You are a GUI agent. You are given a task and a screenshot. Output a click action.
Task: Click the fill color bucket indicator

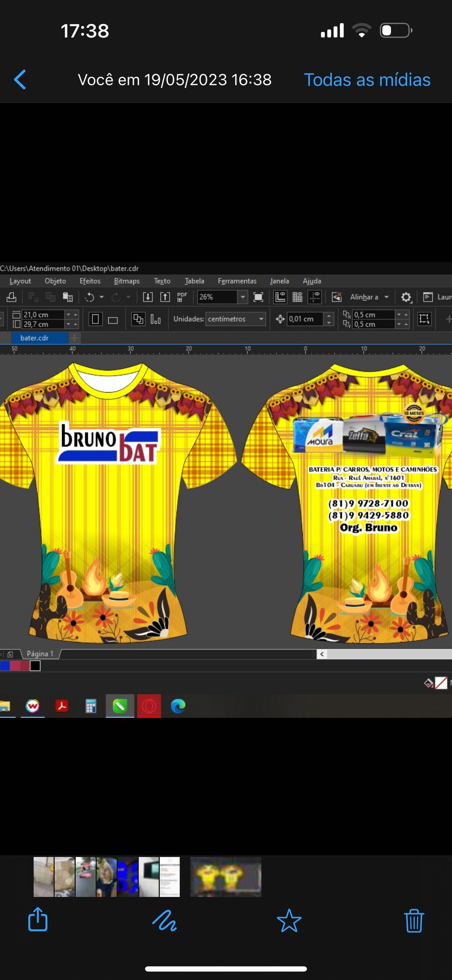pyautogui.click(x=429, y=683)
